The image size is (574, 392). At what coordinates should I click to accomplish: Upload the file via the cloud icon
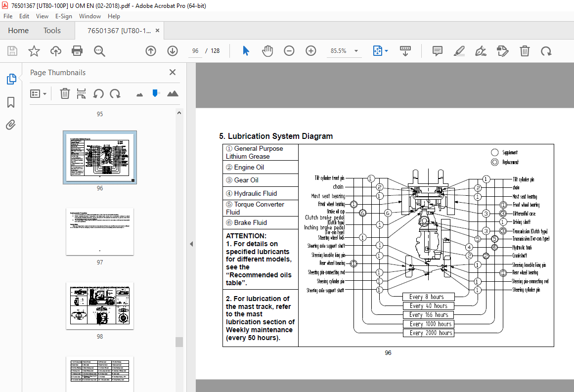coord(56,51)
